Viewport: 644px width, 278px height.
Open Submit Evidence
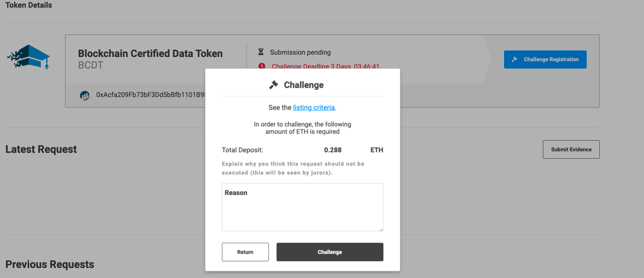571,149
